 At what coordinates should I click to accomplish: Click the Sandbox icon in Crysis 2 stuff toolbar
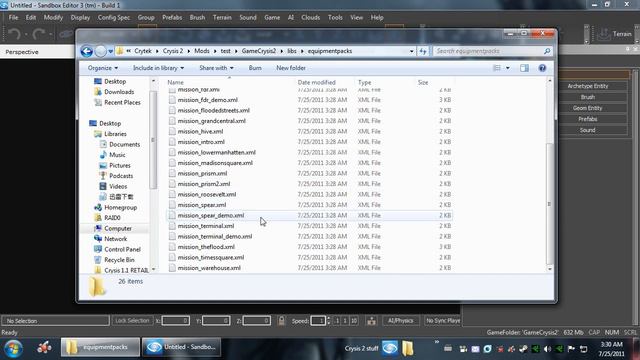pyautogui.click(x=390, y=348)
